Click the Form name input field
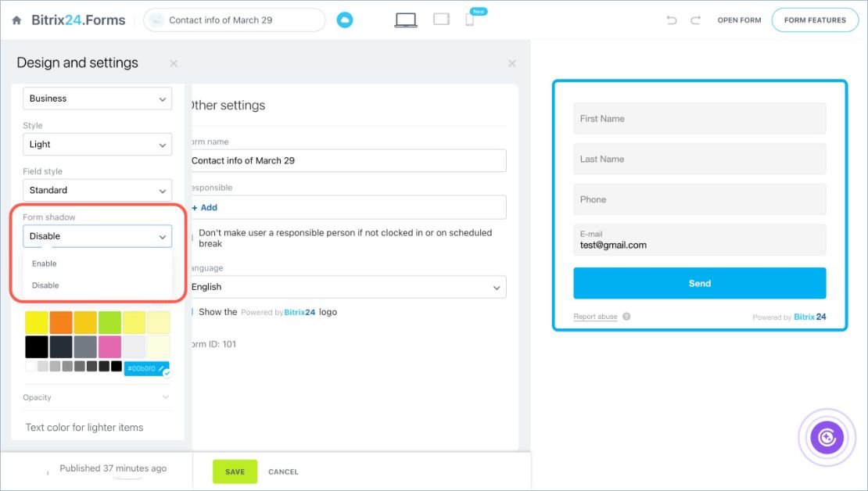Image resolution: width=868 pixels, height=491 pixels. click(x=347, y=160)
